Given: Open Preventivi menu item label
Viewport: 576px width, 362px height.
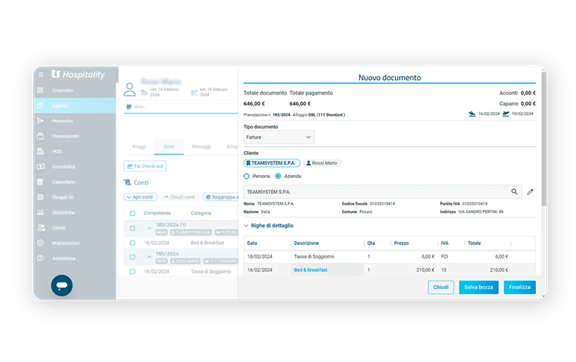Looking at the screenshot, I should click(x=62, y=121).
